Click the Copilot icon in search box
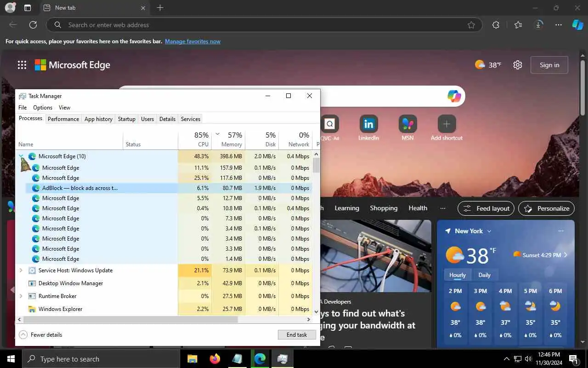This screenshot has width=588, height=368. [x=454, y=96]
